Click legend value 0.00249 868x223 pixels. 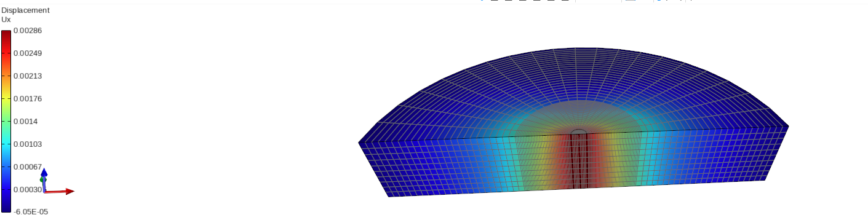[27, 53]
